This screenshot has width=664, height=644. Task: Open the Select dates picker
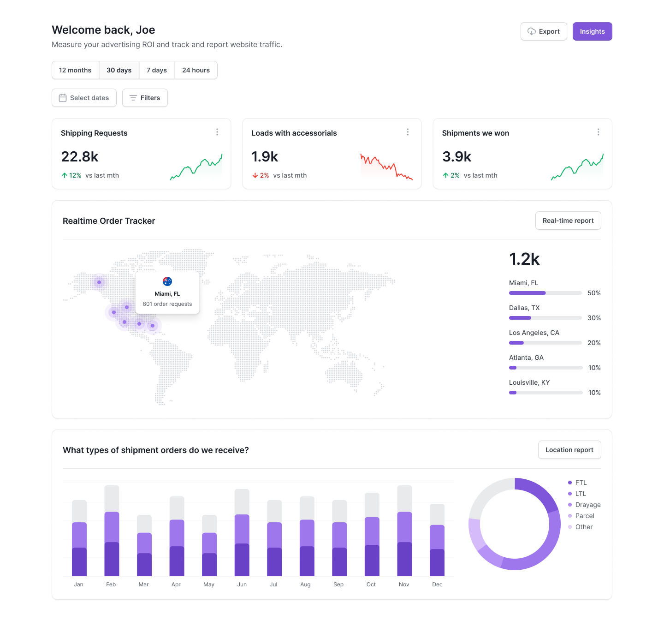(83, 98)
